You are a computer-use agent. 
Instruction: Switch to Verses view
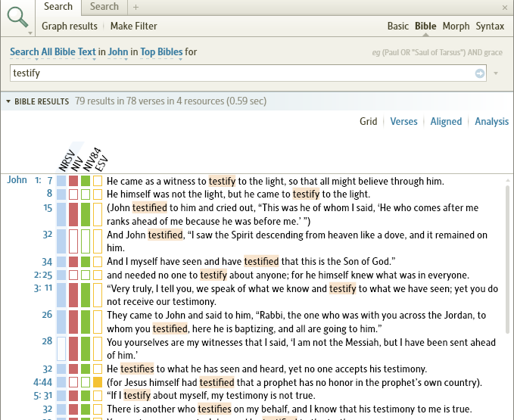click(x=404, y=122)
